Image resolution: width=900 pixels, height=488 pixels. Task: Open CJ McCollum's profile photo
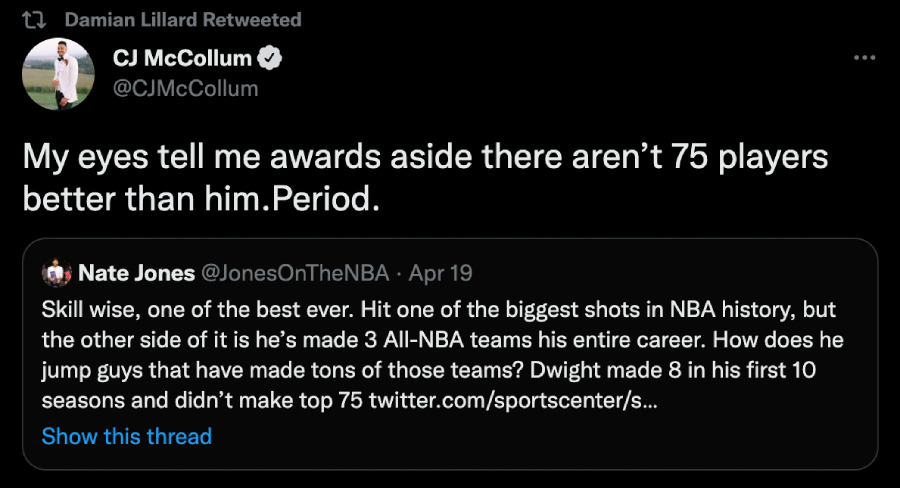tap(57, 75)
